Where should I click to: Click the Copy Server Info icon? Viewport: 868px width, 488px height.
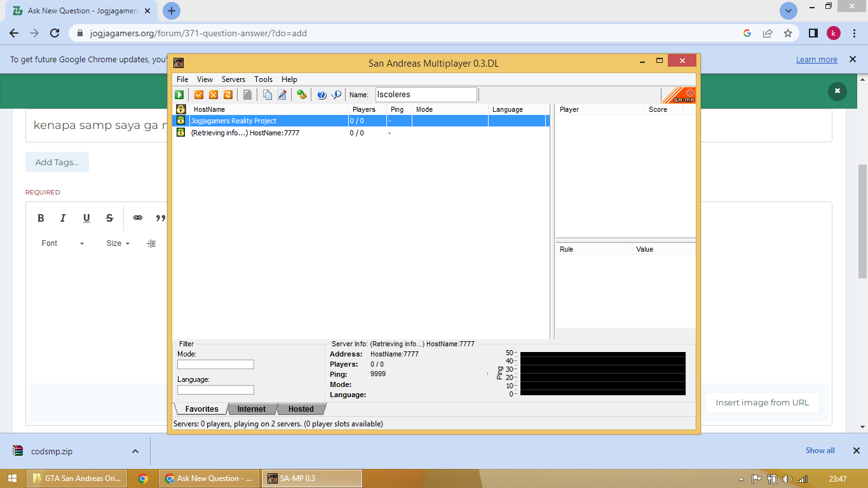268,95
